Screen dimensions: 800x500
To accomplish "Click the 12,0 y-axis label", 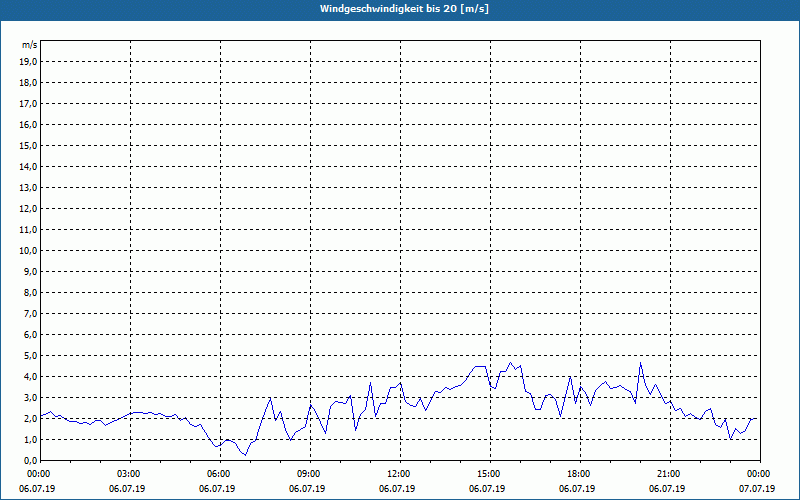I will tap(29, 209).
